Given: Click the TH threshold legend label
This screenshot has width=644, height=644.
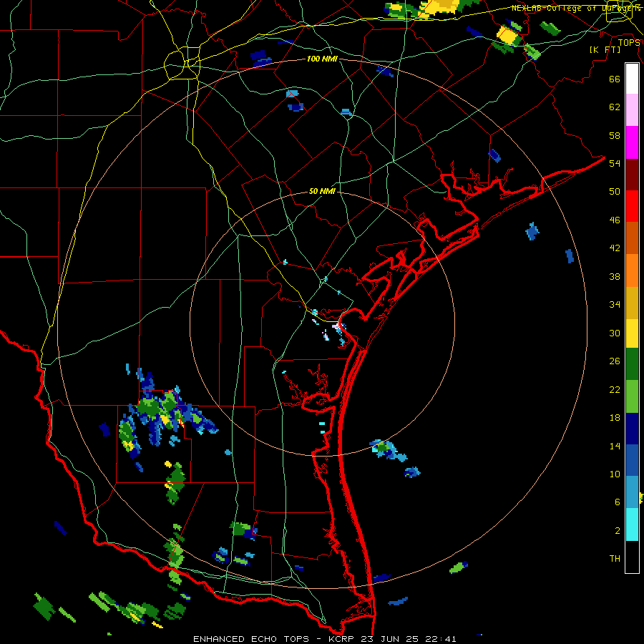Looking at the screenshot, I should pyautogui.click(x=615, y=559).
